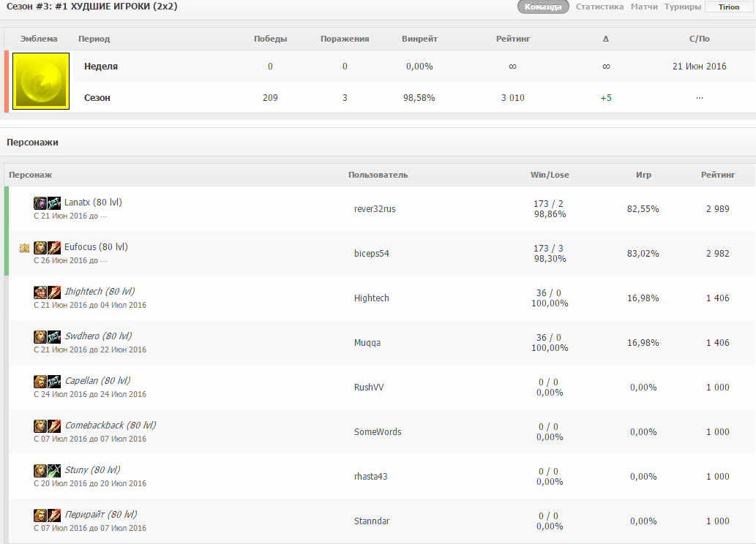Click the race portrait icon beside Stuny
Screen dimensions: 756x544
click(x=40, y=470)
